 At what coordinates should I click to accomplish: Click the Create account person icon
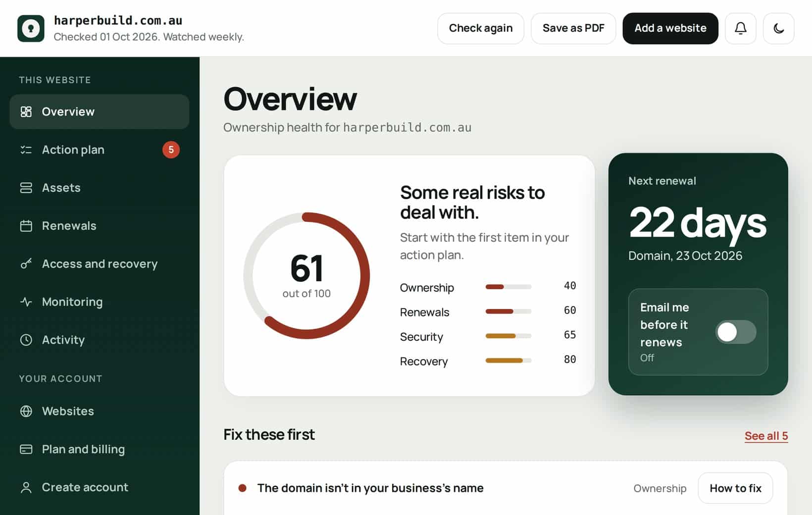tap(26, 487)
